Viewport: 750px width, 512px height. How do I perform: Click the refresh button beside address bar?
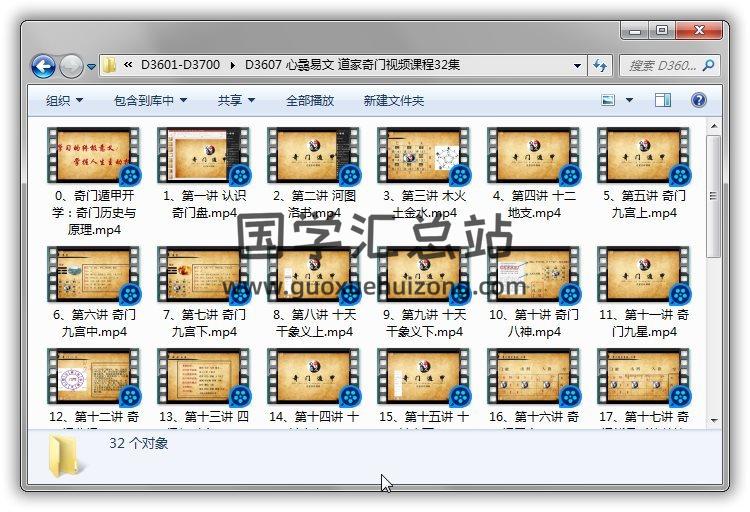pos(601,66)
